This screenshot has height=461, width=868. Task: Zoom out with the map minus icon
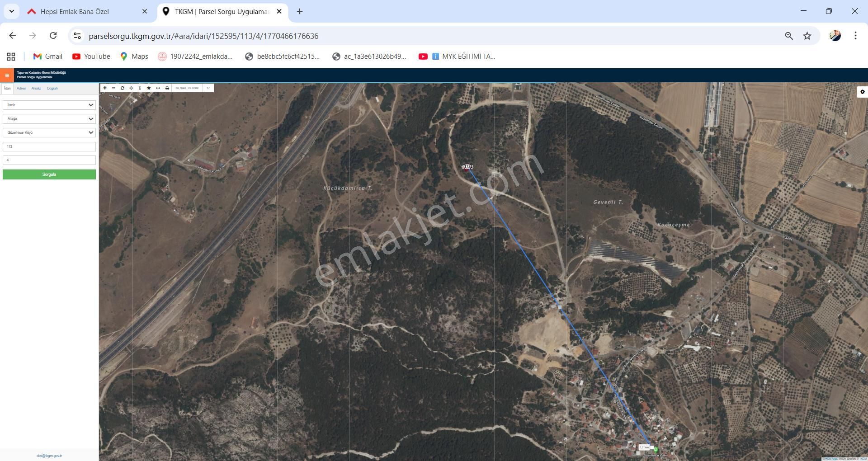click(113, 88)
